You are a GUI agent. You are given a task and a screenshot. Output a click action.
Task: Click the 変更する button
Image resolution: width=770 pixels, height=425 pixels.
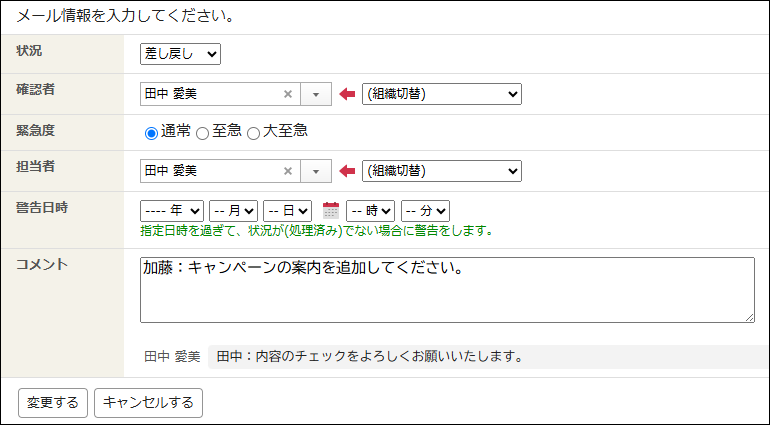pos(53,403)
